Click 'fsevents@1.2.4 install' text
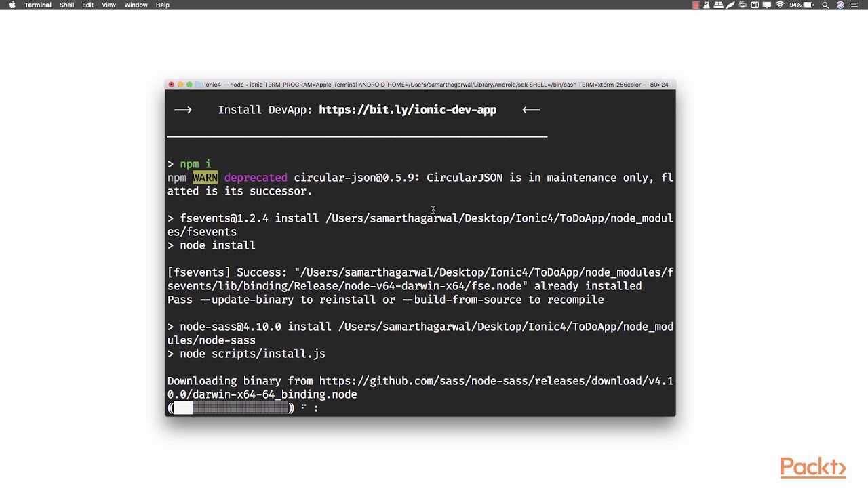 (x=249, y=218)
